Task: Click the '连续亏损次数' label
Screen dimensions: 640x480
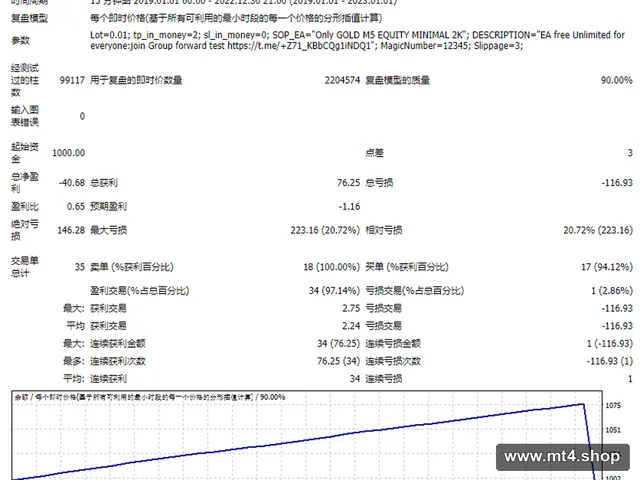Action: (393, 361)
